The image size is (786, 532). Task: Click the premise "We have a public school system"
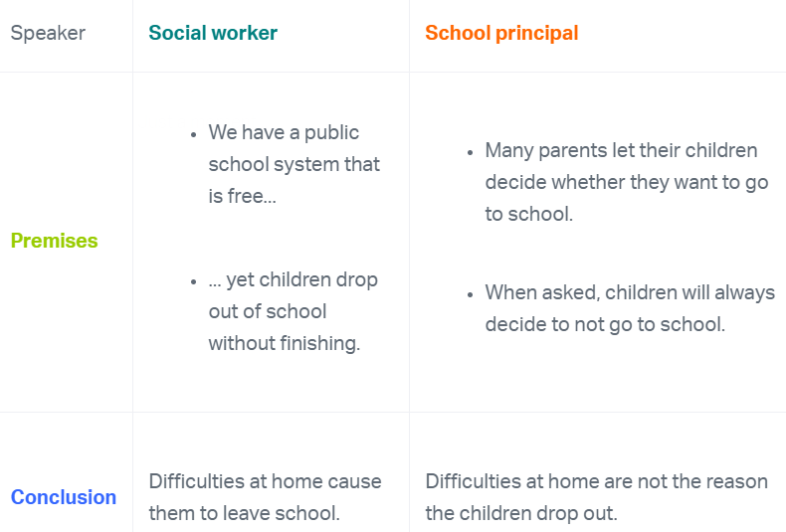(x=294, y=164)
